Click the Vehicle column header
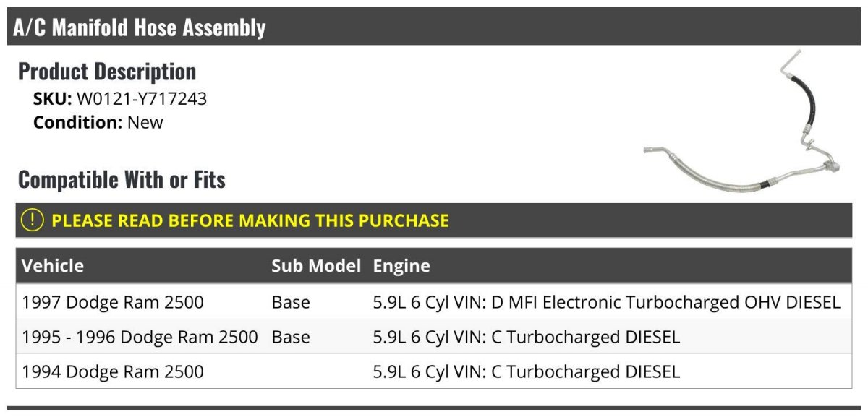 [53, 266]
